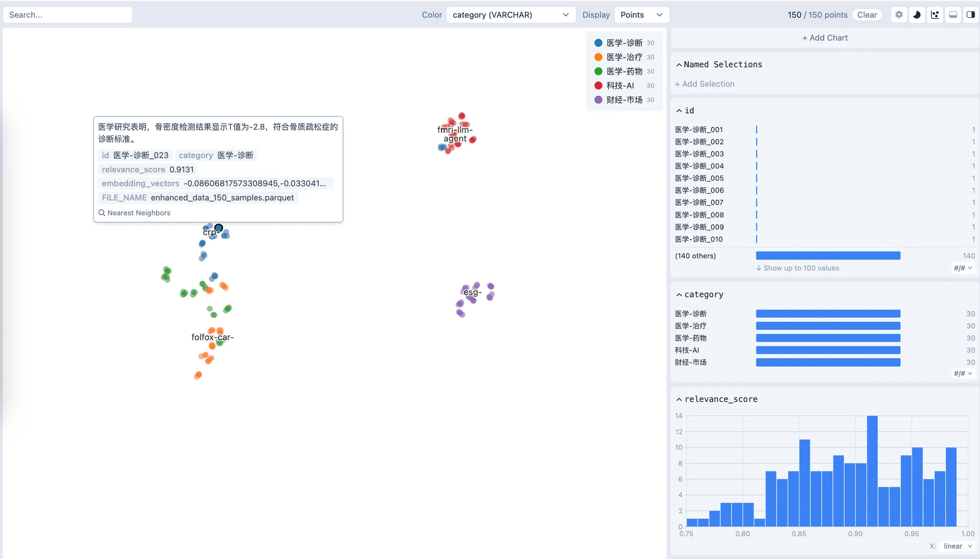
Task: Open the X linear scale dropdown
Action: pyautogui.click(x=957, y=546)
